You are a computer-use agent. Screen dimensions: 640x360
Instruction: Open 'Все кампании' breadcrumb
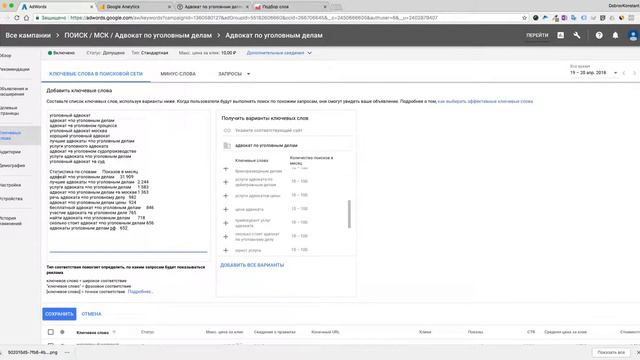(28, 36)
